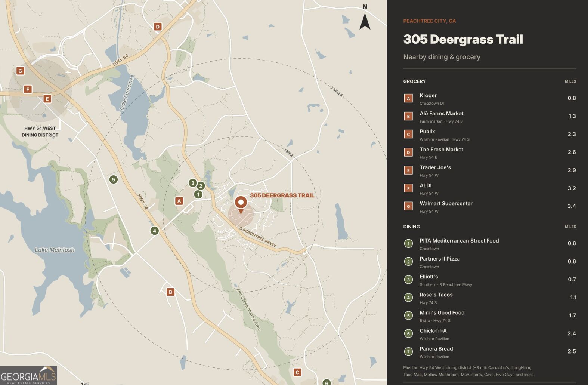Click the Lake McIntosh map label
Image resolution: width=588 pixels, height=385 pixels.
[x=55, y=250]
